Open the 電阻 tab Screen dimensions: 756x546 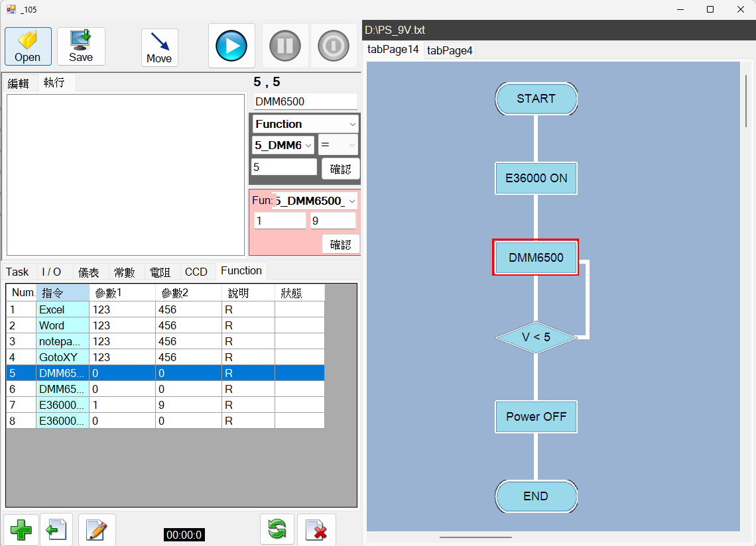(160, 272)
